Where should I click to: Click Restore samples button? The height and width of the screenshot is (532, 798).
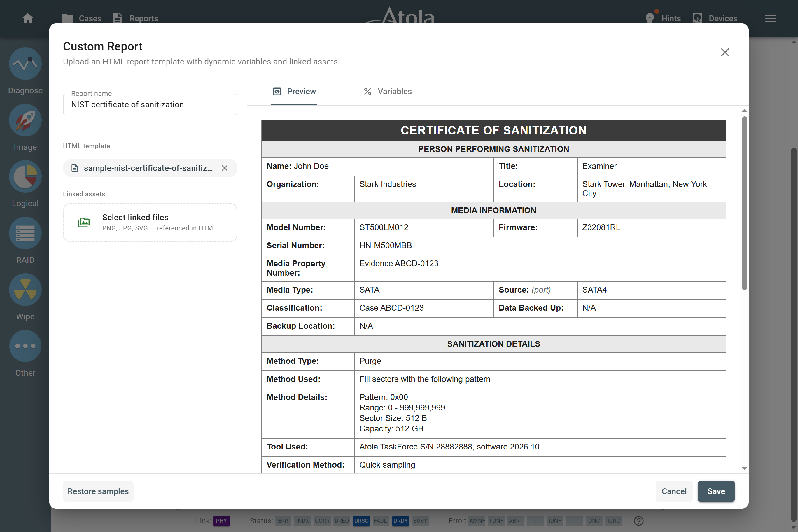(98, 491)
